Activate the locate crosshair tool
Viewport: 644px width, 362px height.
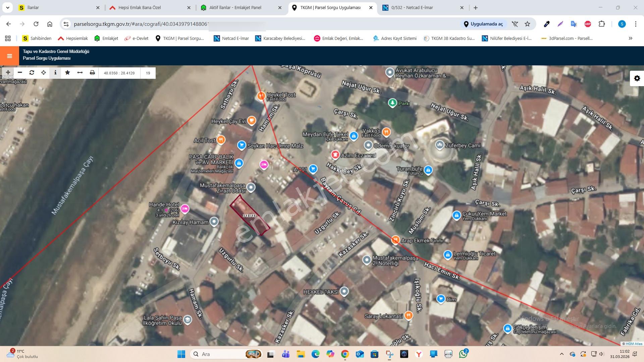pyautogui.click(x=44, y=72)
